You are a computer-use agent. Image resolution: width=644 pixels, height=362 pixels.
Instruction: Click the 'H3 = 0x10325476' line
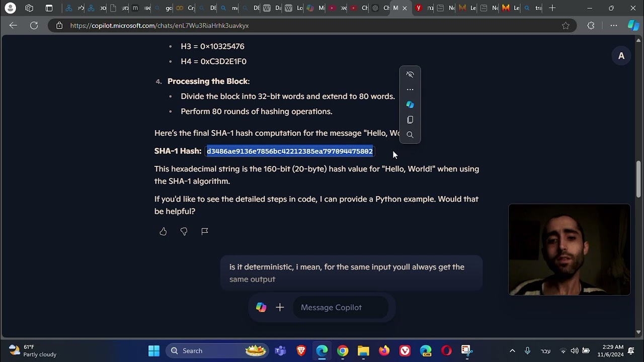(212, 46)
